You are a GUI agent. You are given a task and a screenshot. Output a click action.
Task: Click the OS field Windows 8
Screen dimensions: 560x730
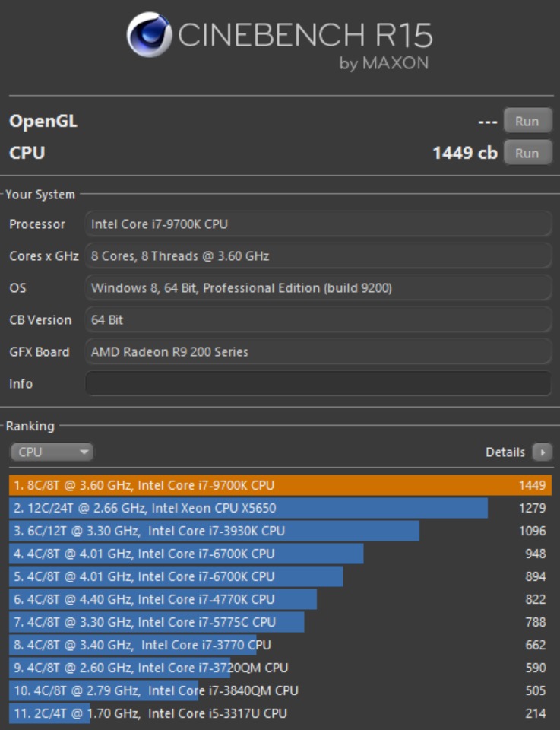318,287
